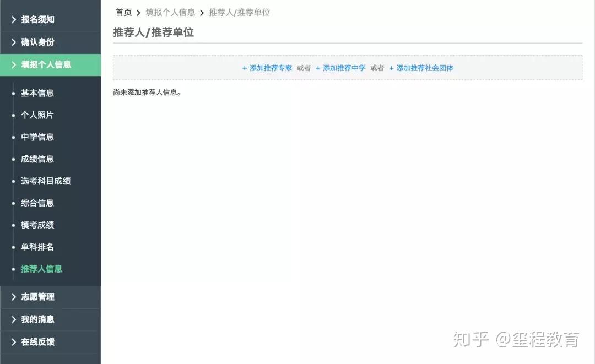Click the 添加推荐中学 link
This screenshot has height=364, width=595.
[340, 68]
